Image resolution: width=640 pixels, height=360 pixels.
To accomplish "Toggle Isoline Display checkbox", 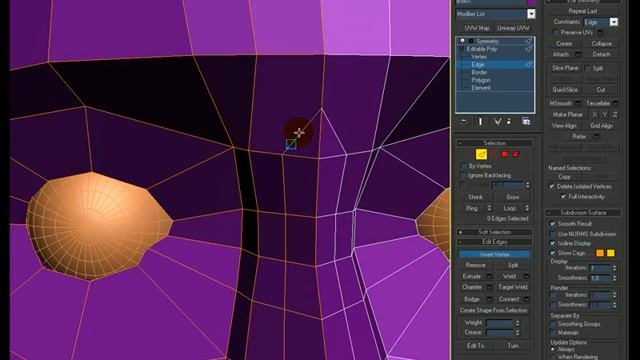I will click(553, 243).
